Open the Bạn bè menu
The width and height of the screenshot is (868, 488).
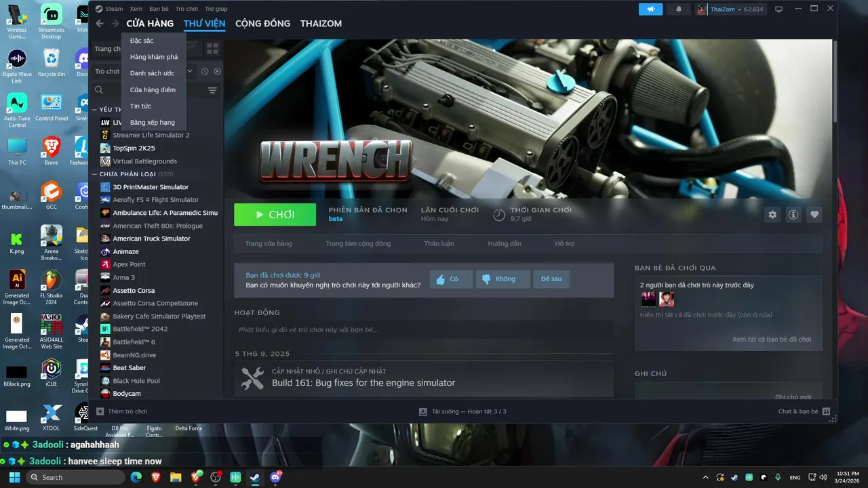159,9
